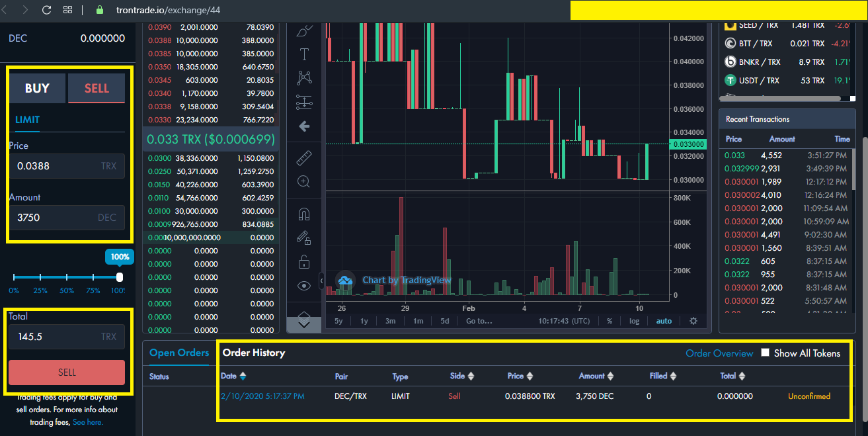Switch to the BUY tab
This screenshot has width=868, height=436.
pos(37,88)
